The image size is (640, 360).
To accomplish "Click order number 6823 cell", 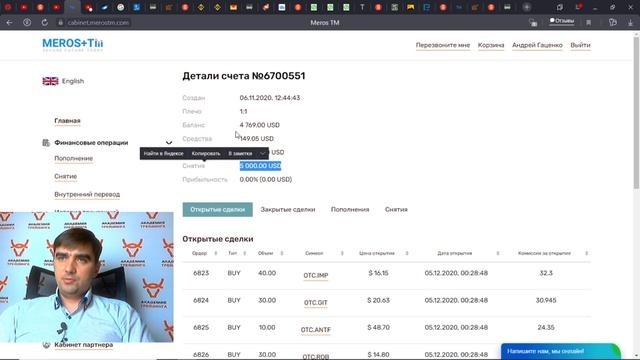I will point(201,273).
